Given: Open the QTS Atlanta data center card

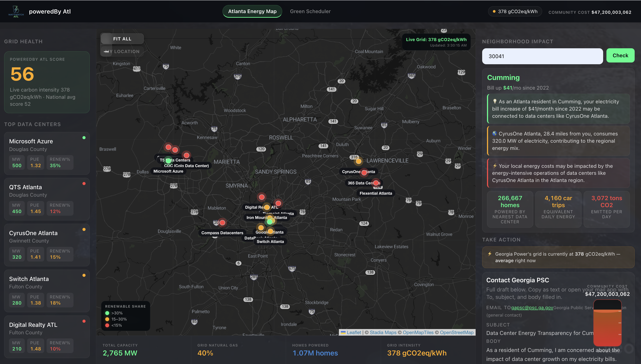Looking at the screenshot, I should point(47,199).
